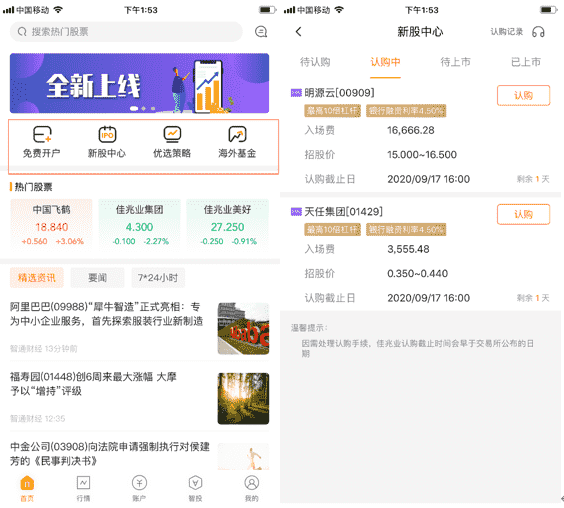Viewport: 564px width, 508px height.
Task: Tap the 搜索热门股票 search field
Action: [x=126, y=32]
